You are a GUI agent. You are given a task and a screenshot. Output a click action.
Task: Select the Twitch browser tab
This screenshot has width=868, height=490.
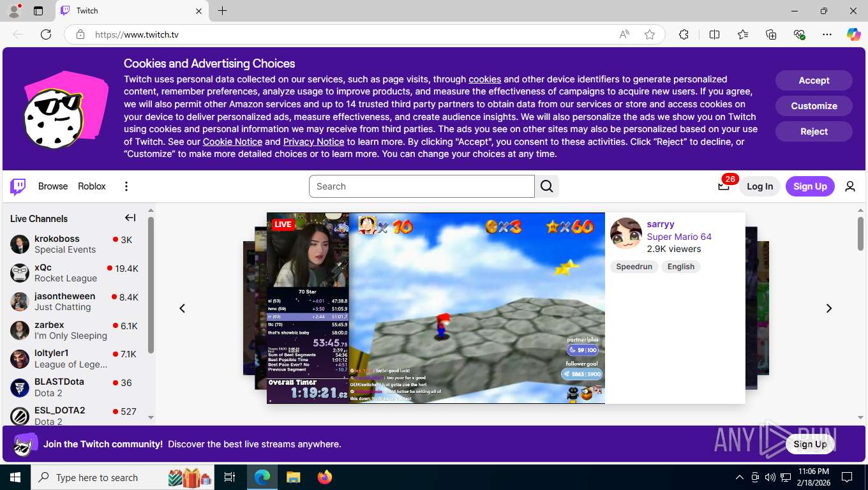(131, 11)
